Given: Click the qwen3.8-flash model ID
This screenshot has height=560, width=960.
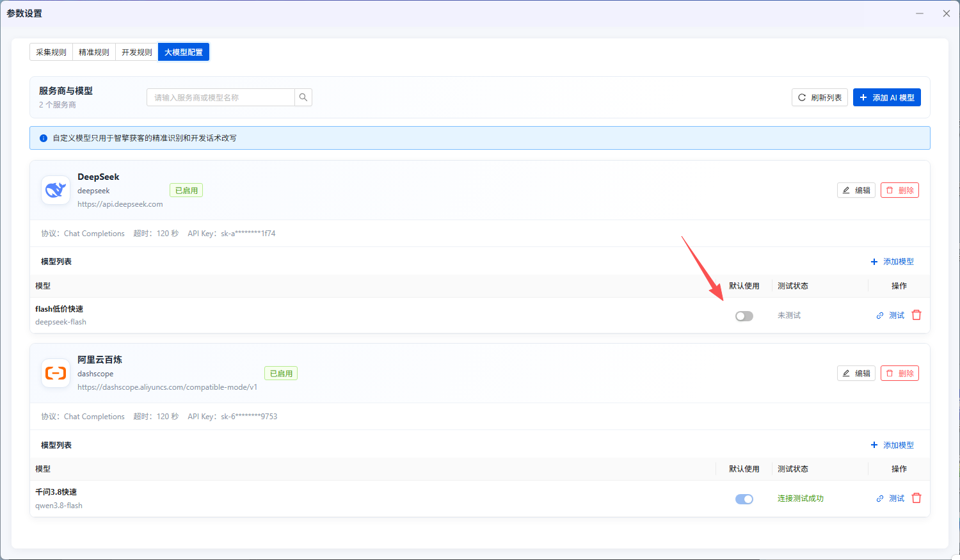Looking at the screenshot, I should [x=59, y=506].
